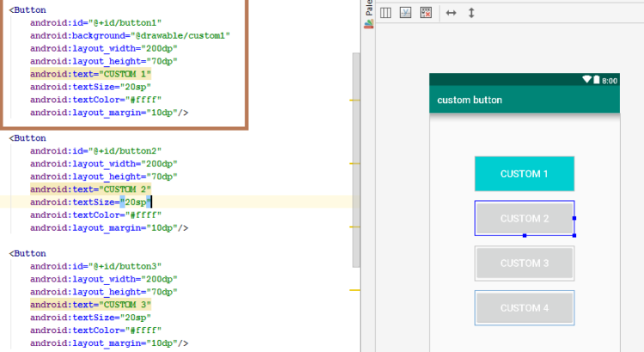The height and width of the screenshot is (352, 644).
Task: Click the textSize "20sp" value of button2
Action: pos(136,202)
